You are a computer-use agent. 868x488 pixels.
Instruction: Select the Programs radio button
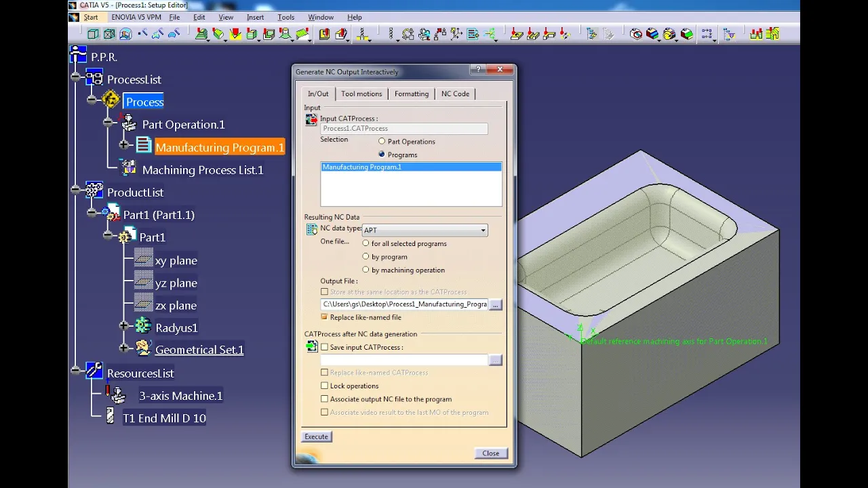[382, 155]
